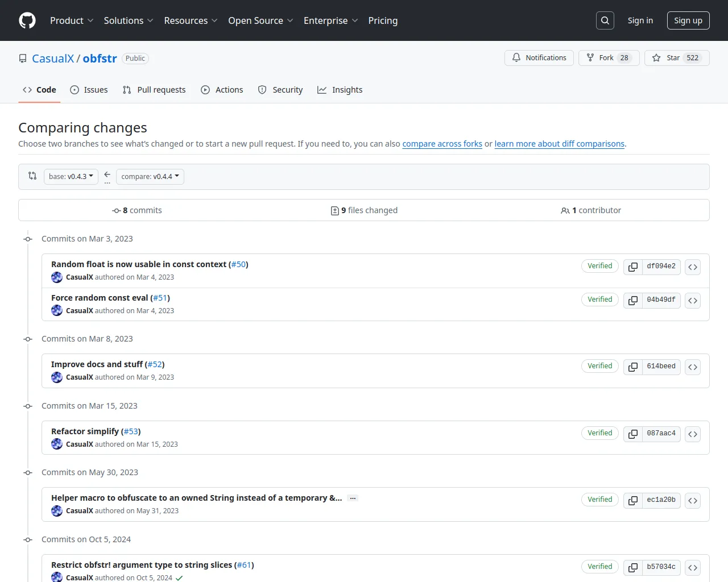Switch to the Issues tab

[x=89, y=90]
